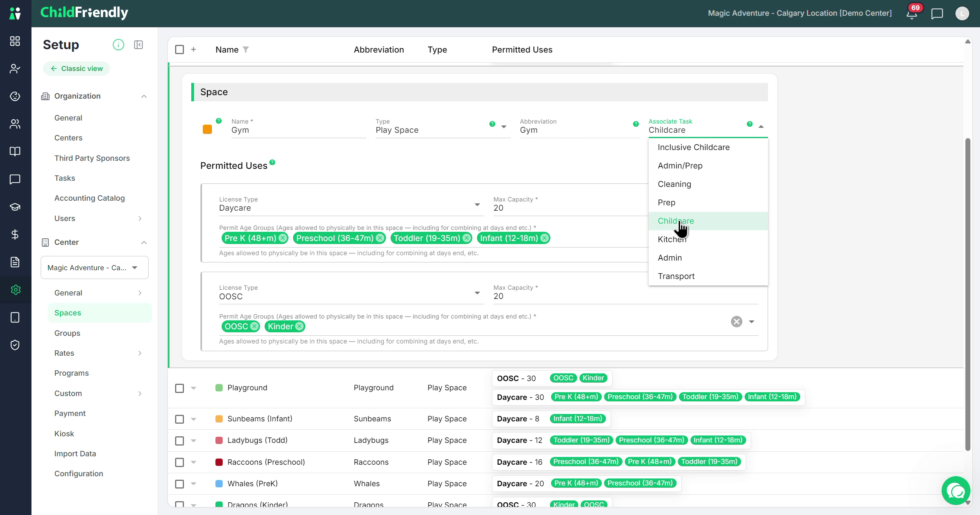
Task: Click the Name column filter icon
Action: click(x=246, y=50)
